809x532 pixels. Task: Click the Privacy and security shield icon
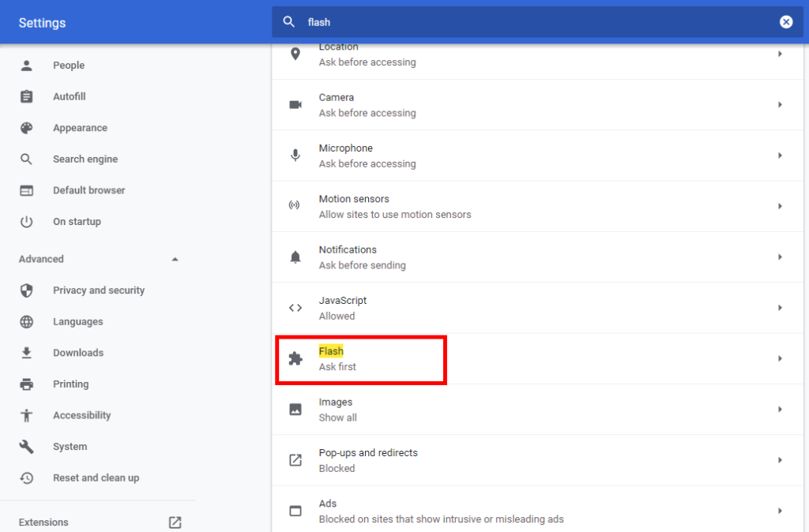(x=26, y=290)
